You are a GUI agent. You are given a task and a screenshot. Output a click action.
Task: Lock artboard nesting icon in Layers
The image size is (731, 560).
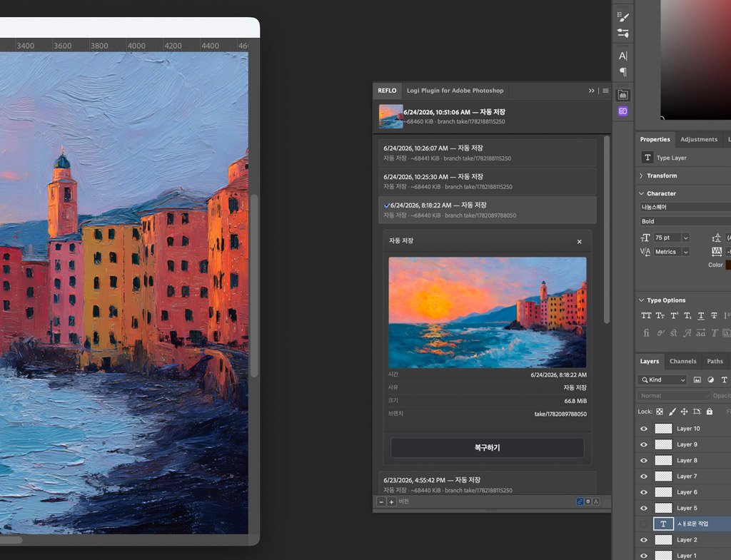[697, 412]
